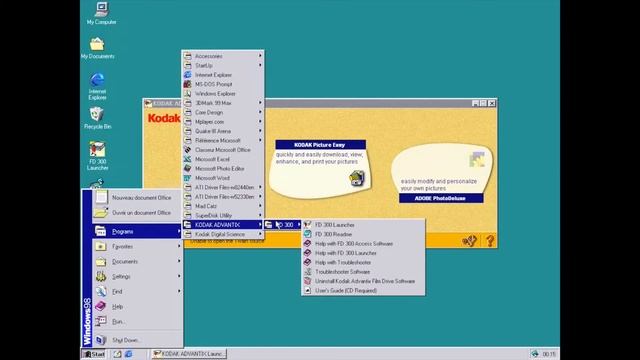Click the PhotoDeluxe thumbnail icon in Kodak window
Screen dimensions: 640x360
476,160
